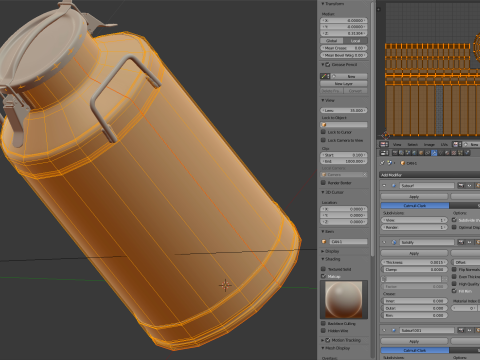The width and height of the screenshot is (480, 360).
Task: Select Catmull-Clark on the first Subsurf modifier
Action: tap(415, 205)
